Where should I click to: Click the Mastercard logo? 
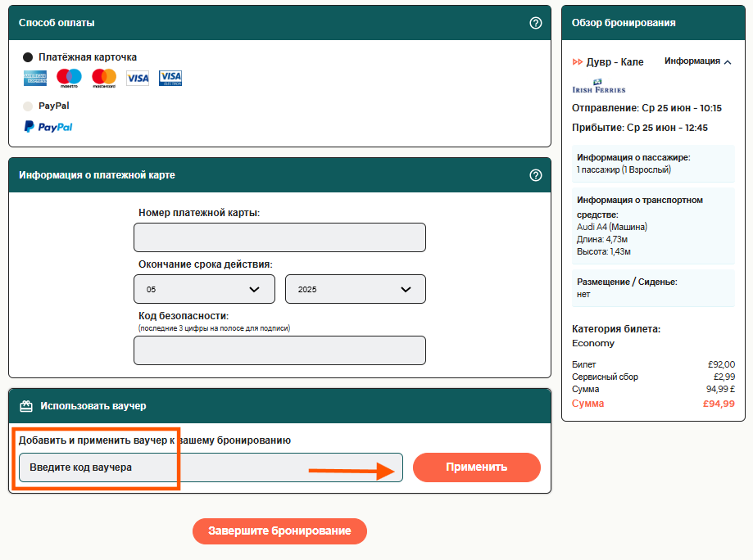tap(104, 79)
